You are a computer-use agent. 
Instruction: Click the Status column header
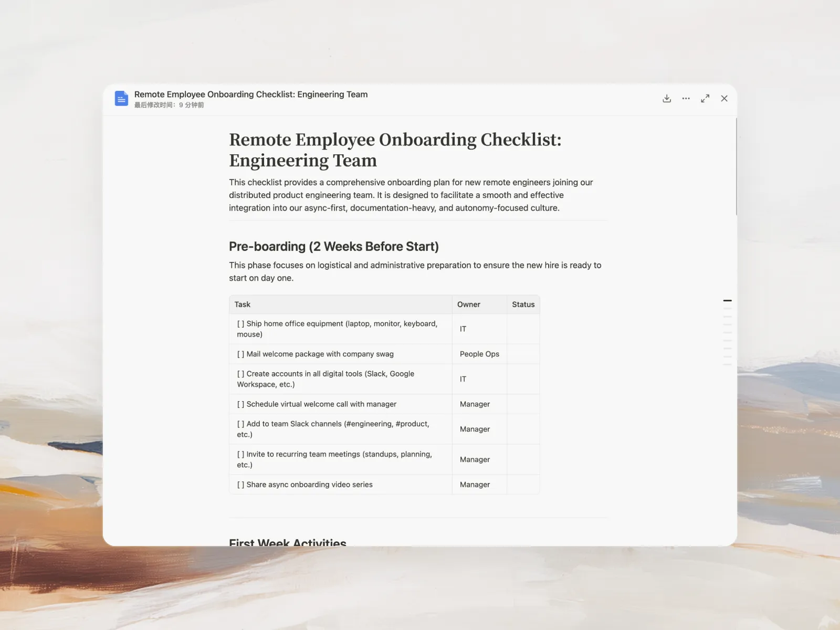(523, 304)
